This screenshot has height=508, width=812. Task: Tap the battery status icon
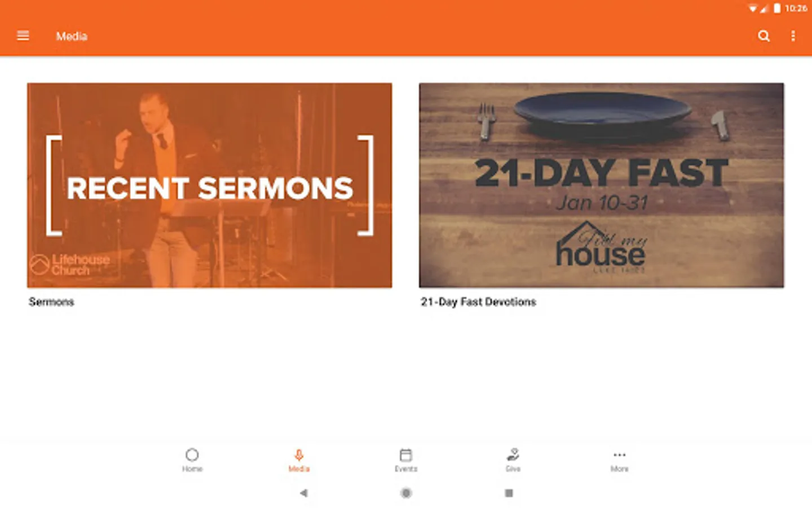point(777,8)
